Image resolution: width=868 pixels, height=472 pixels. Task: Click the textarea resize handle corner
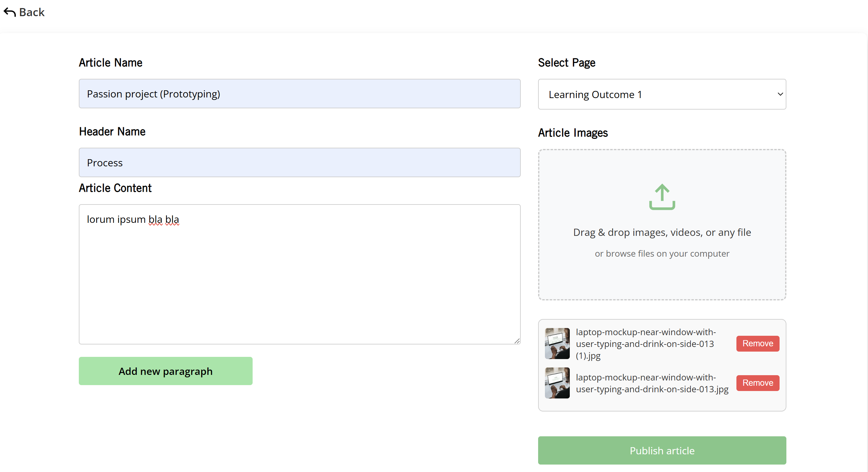click(x=517, y=341)
